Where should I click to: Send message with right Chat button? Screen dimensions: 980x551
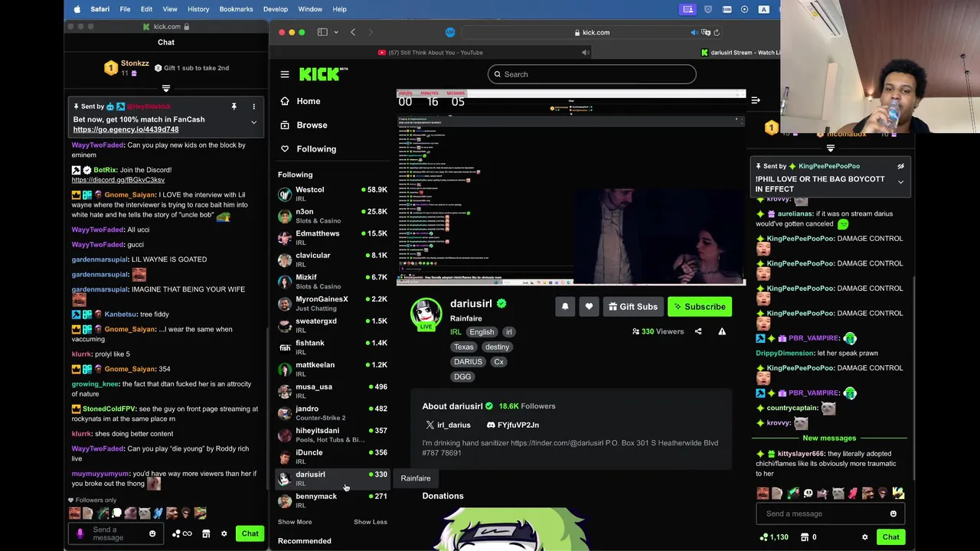[890, 537]
